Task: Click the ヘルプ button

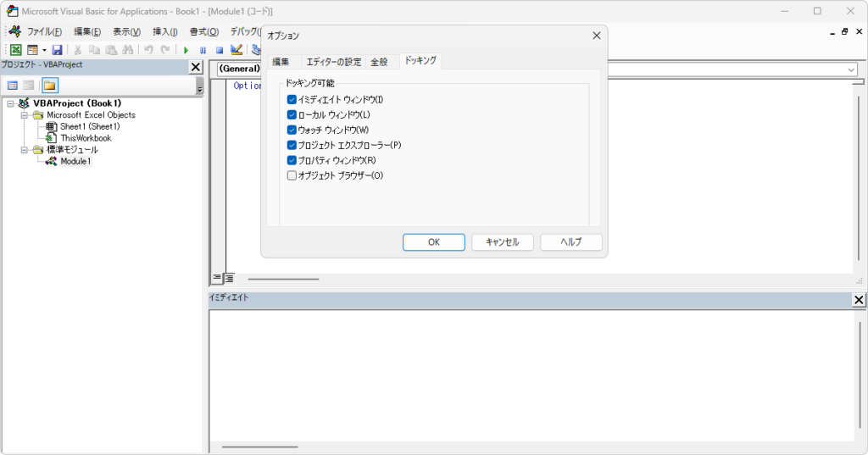Action: [571, 241]
